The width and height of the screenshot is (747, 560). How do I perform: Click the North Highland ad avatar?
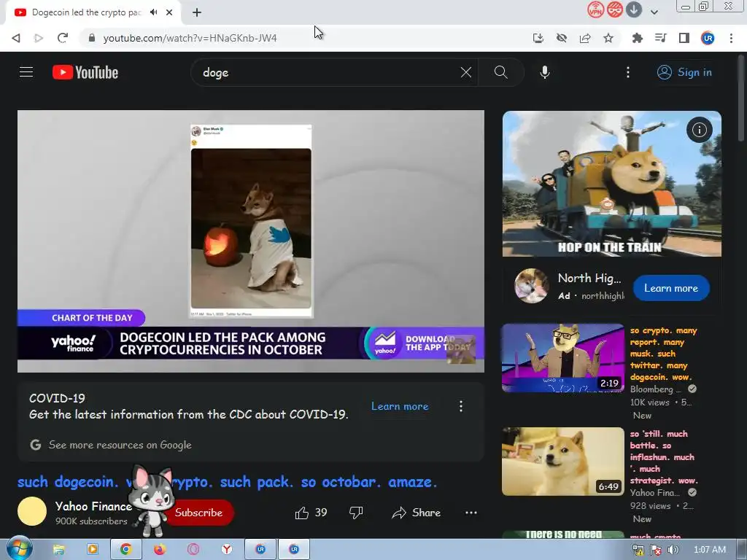tap(531, 286)
